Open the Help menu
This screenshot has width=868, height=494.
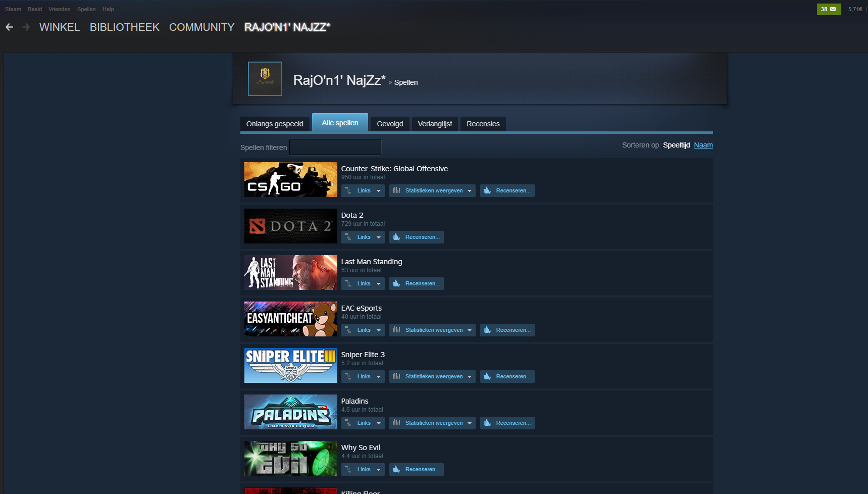click(108, 9)
